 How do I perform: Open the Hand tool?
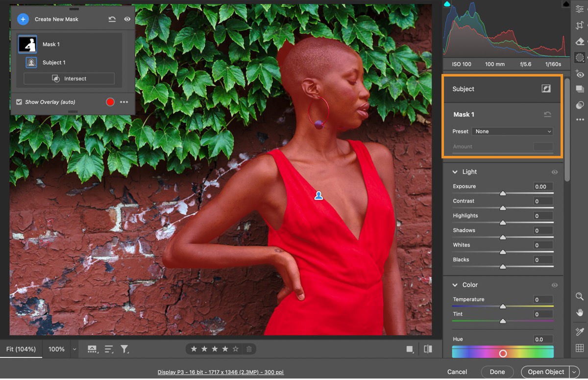(580, 312)
